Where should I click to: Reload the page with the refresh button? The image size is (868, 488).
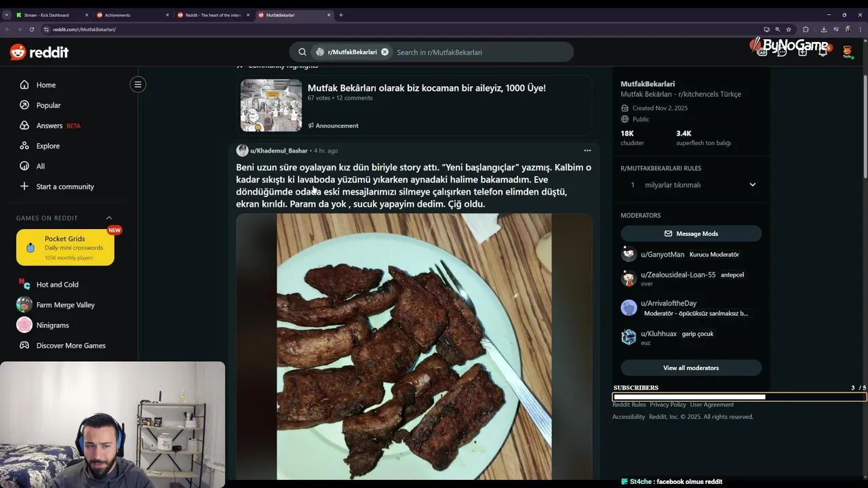[x=32, y=29]
